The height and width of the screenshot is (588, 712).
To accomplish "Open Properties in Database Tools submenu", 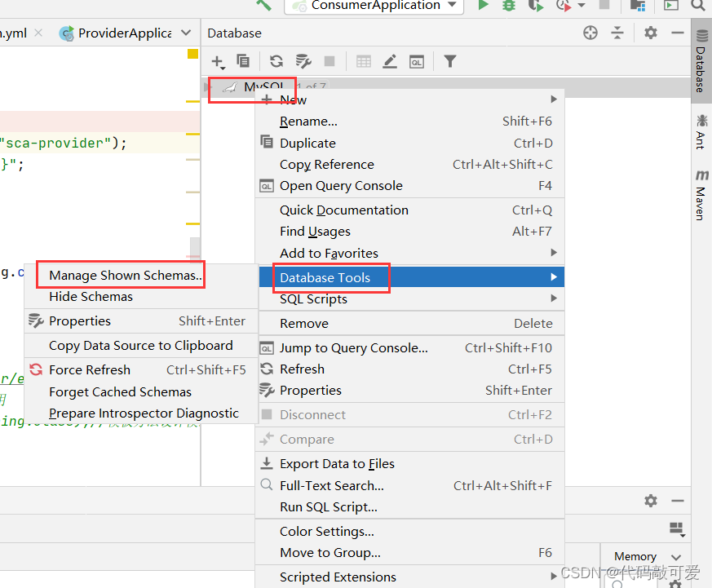I will (x=141, y=321).
